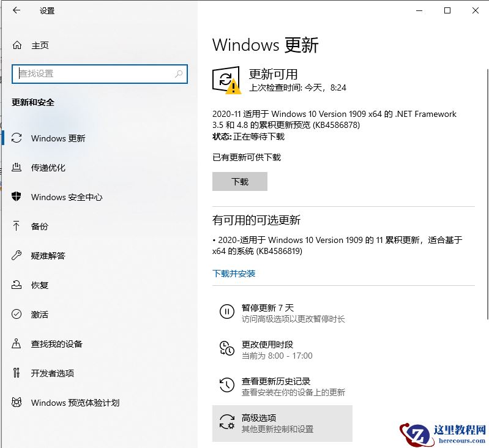This screenshot has height=448, width=489.
Task: Click 上次检查时间: 今天, 8:24 text
Action: pos(297,88)
